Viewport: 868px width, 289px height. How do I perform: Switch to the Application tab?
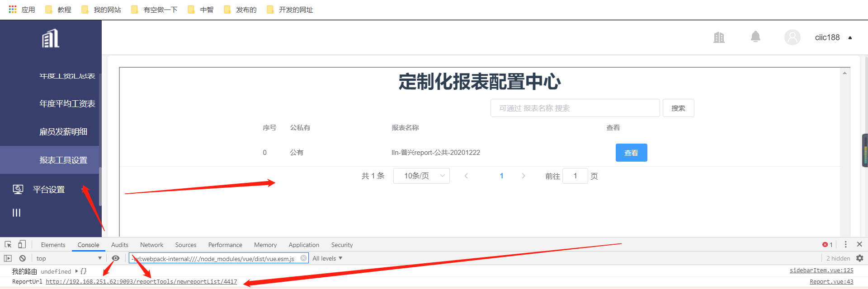[x=304, y=245]
